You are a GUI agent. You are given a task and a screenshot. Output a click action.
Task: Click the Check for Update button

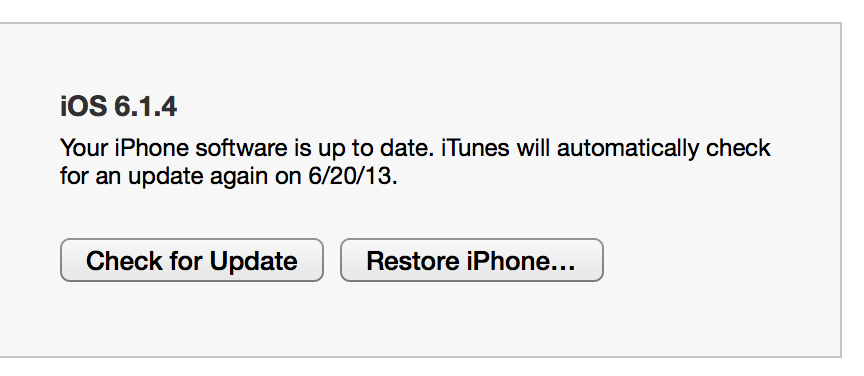tap(192, 260)
